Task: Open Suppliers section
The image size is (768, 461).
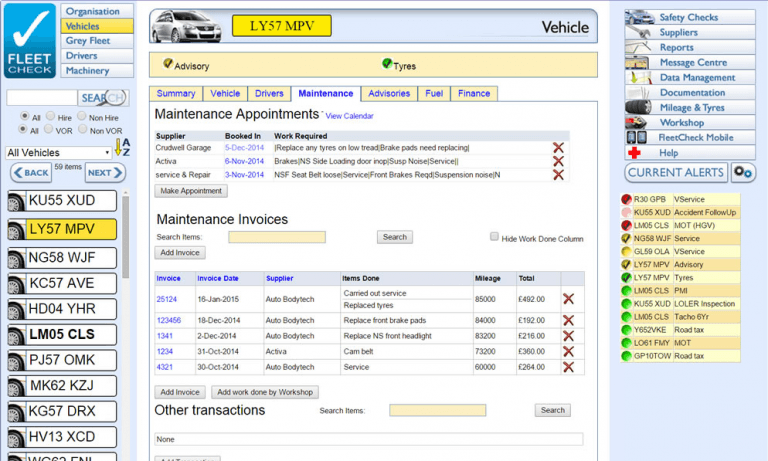Action: click(x=690, y=32)
